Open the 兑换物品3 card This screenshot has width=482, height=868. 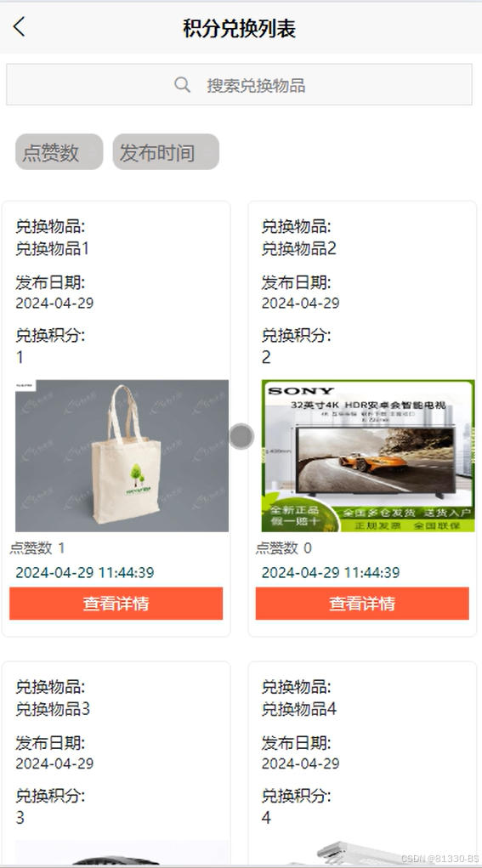coord(116,764)
